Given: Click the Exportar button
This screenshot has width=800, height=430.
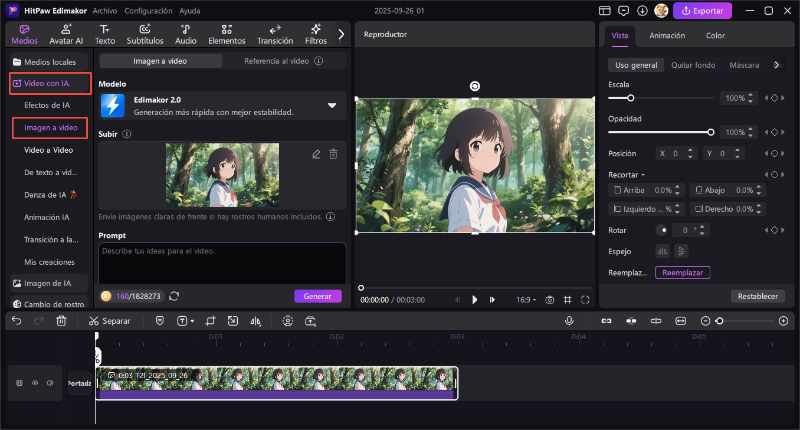Looking at the screenshot, I should [x=702, y=11].
